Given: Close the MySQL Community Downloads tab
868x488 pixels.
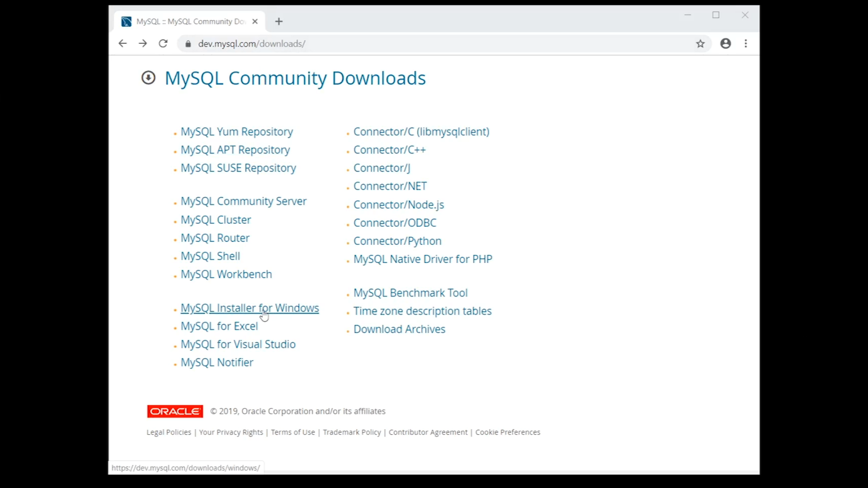Looking at the screenshot, I should [x=255, y=21].
